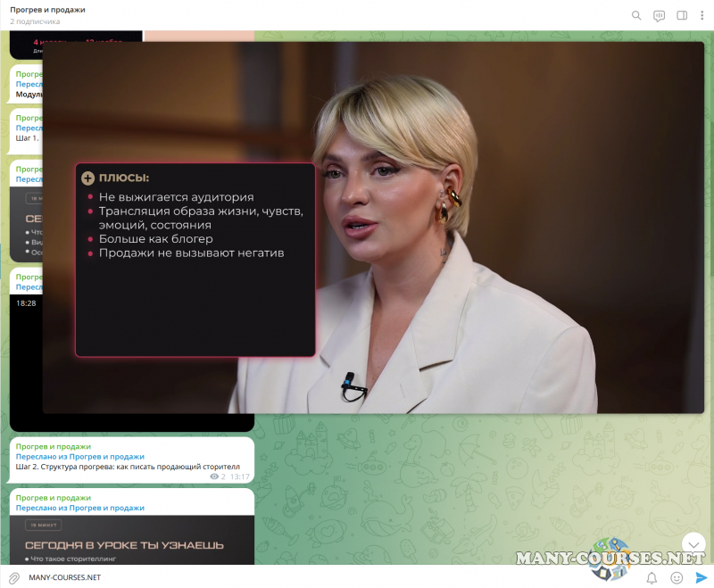Click the view count eye icon on Шаг 2
714x588 pixels.
[214, 477]
